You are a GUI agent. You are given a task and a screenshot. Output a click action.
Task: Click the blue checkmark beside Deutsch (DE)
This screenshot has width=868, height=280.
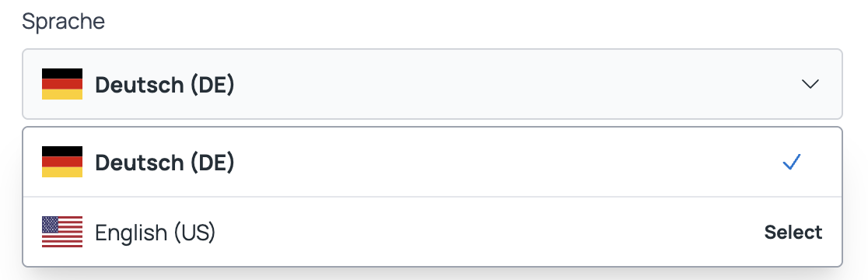[792, 162]
